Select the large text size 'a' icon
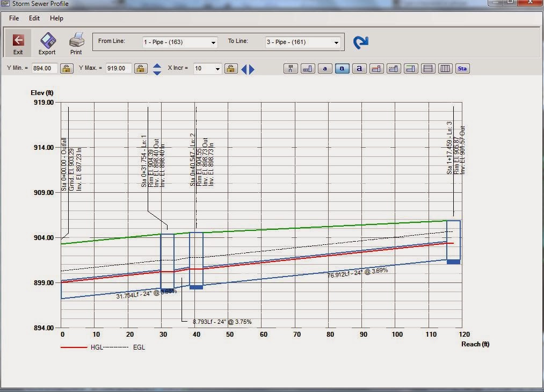This screenshot has height=392, width=544. click(x=359, y=68)
